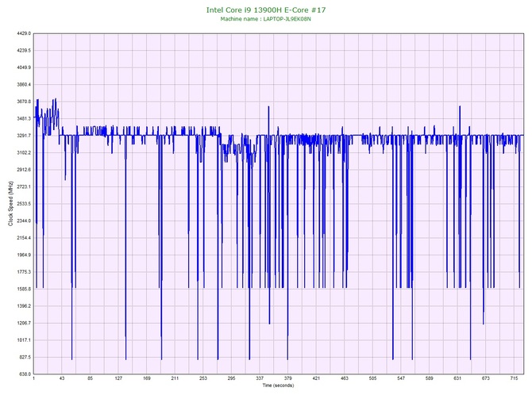Screen dimensions: 532x399
Task: Click the 2154.4 y-axis value
Action: pyautogui.click(x=24, y=238)
